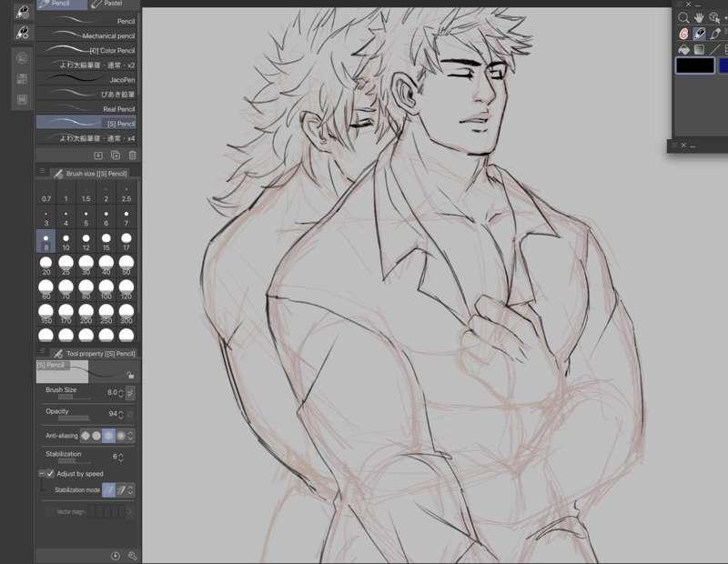
Task: Switch to the Pencil sub tool group tab
Action: pos(61,5)
